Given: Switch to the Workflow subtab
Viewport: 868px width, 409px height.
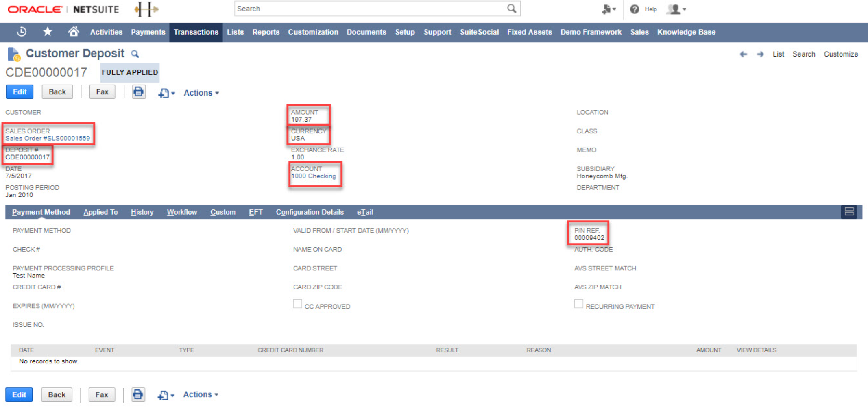Looking at the screenshot, I should [x=182, y=212].
